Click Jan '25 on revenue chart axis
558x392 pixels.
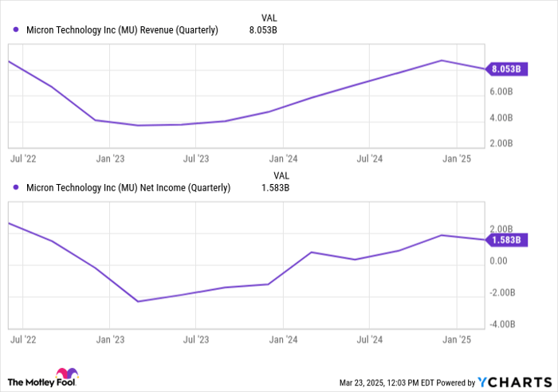tap(457, 159)
